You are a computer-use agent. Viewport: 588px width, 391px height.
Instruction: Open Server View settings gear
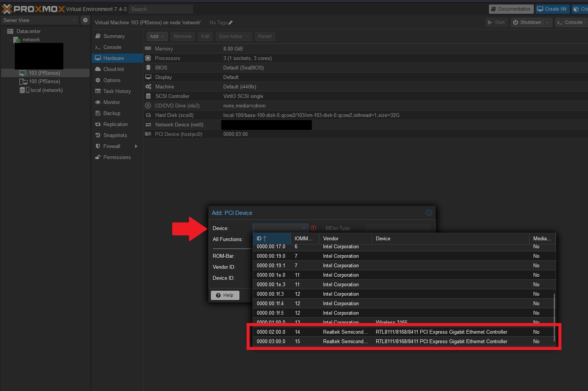click(85, 20)
